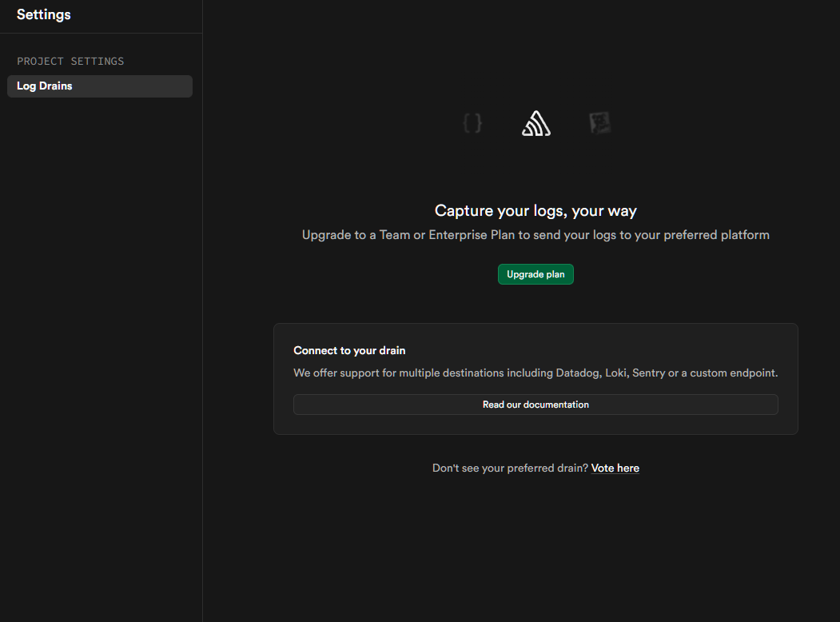This screenshot has height=622, width=840.
Task: Click the Sentry logo icon
Action: [536, 123]
